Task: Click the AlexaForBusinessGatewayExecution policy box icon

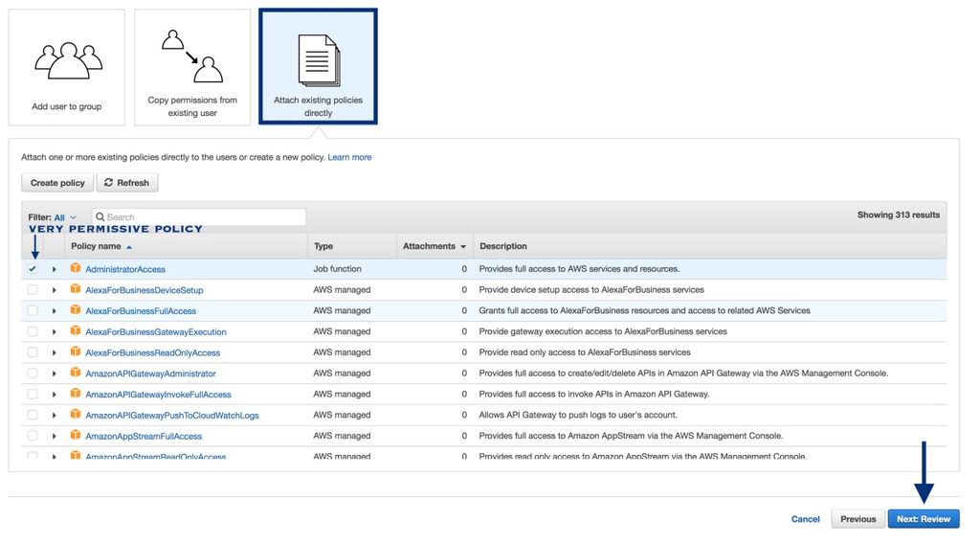Action: click(x=76, y=331)
